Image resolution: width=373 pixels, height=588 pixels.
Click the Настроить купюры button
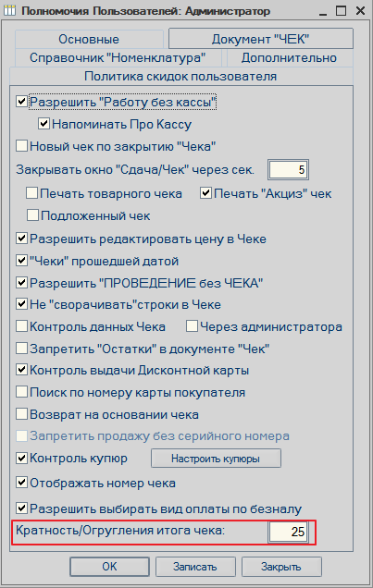tap(216, 459)
